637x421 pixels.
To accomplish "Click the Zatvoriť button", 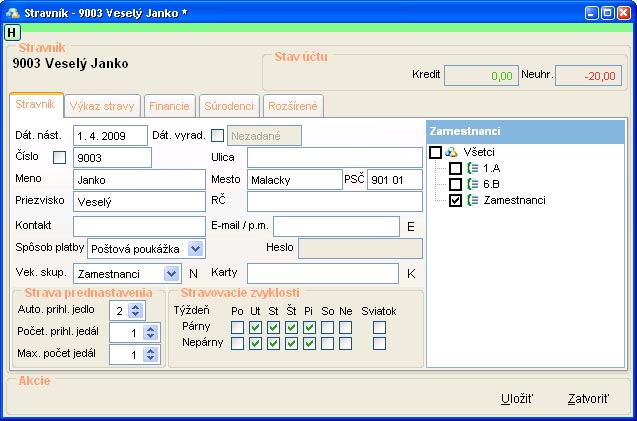I will pos(587,398).
